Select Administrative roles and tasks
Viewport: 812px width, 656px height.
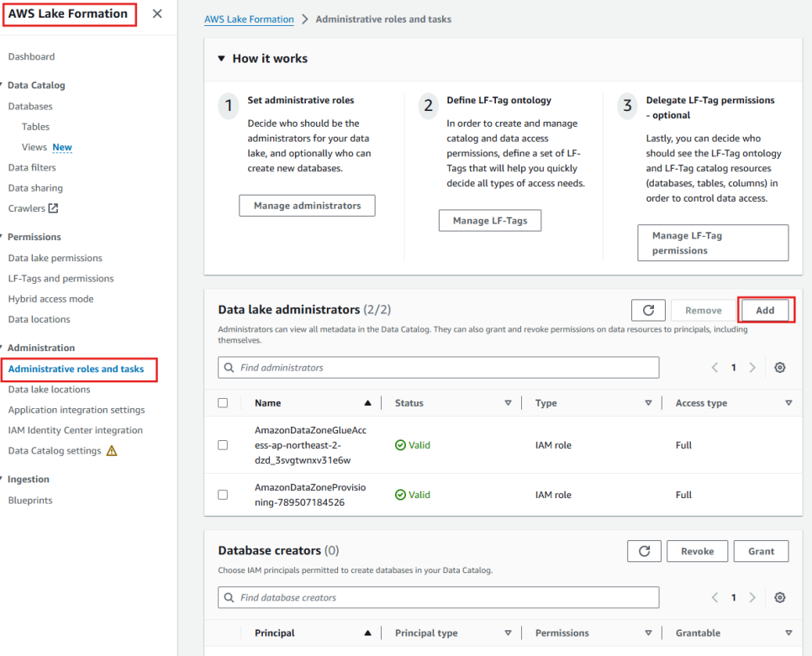tap(76, 369)
